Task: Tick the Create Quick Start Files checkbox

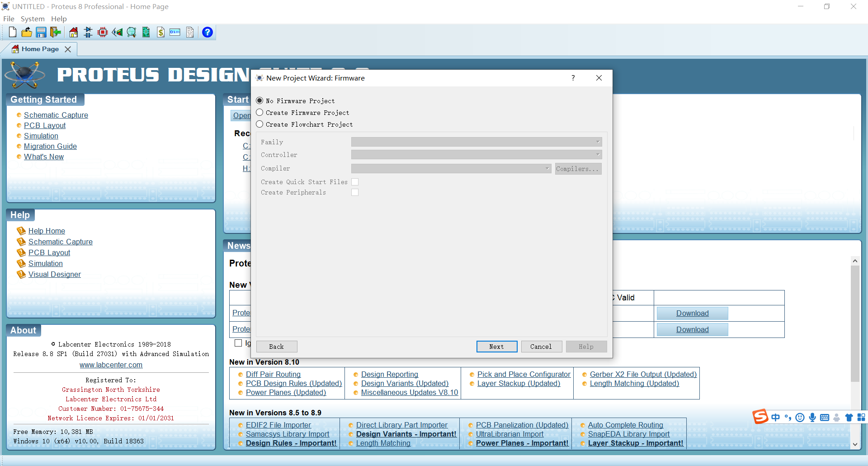Action: click(x=355, y=182)
